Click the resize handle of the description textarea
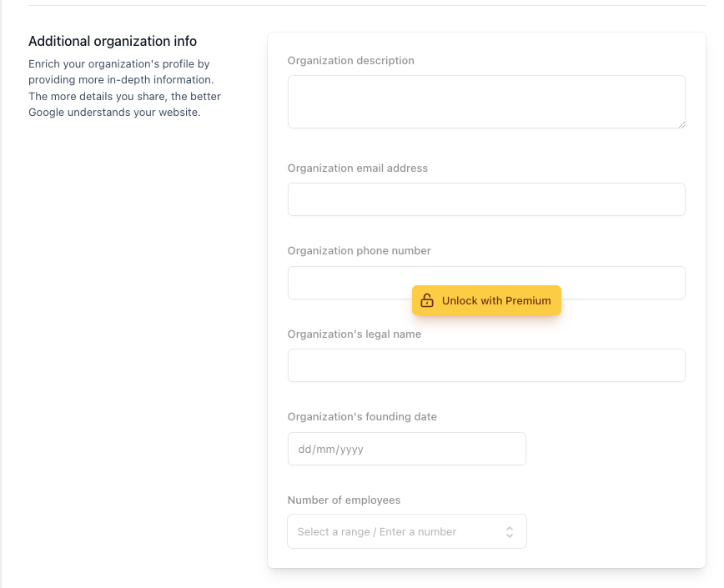This screenshot has height=588, width=724. [x=682, y=124]
